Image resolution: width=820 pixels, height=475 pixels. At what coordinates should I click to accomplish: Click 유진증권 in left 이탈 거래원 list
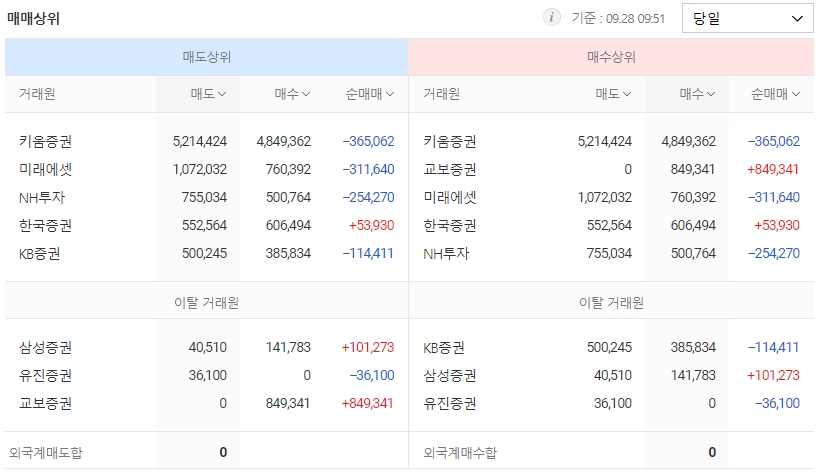[45, 376]
